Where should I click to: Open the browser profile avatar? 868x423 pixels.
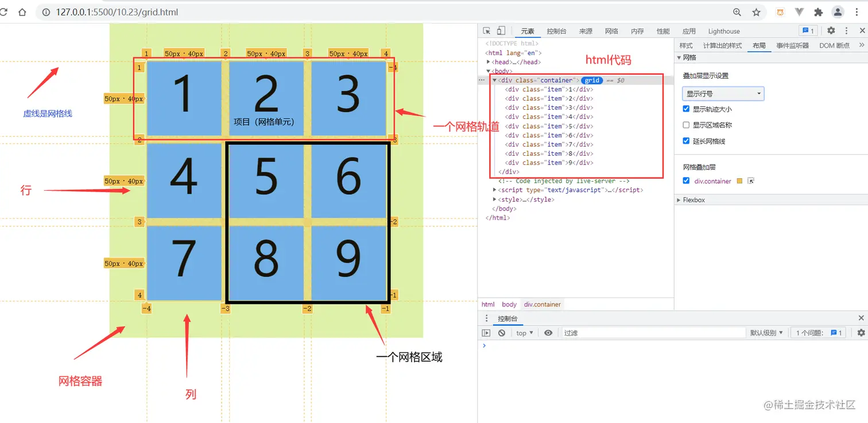pos(838,12)
